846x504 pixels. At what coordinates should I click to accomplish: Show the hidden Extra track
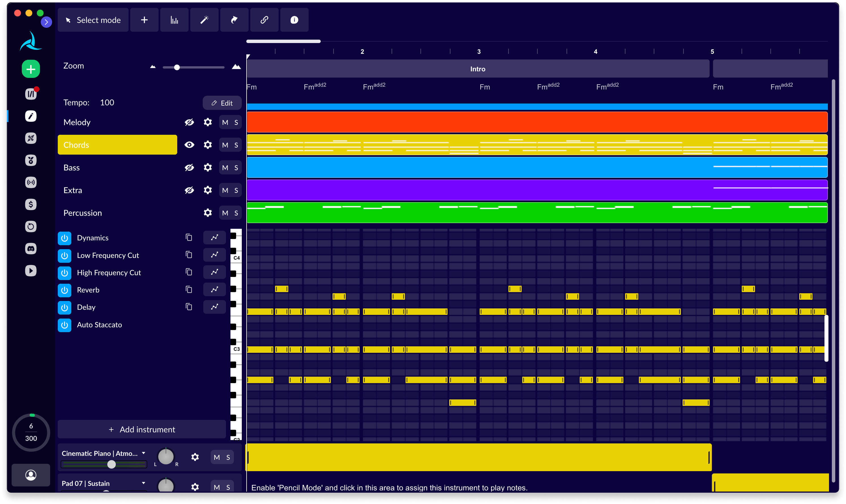point(189,190)
